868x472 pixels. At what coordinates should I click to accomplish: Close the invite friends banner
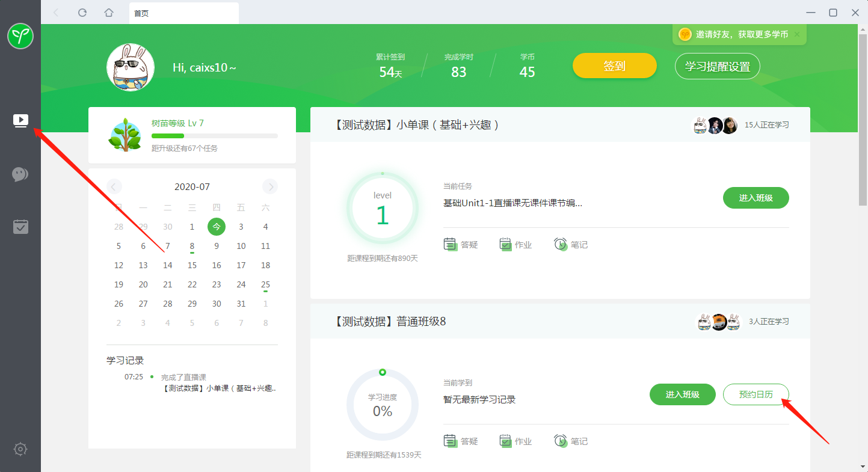[x=797, y=34]
